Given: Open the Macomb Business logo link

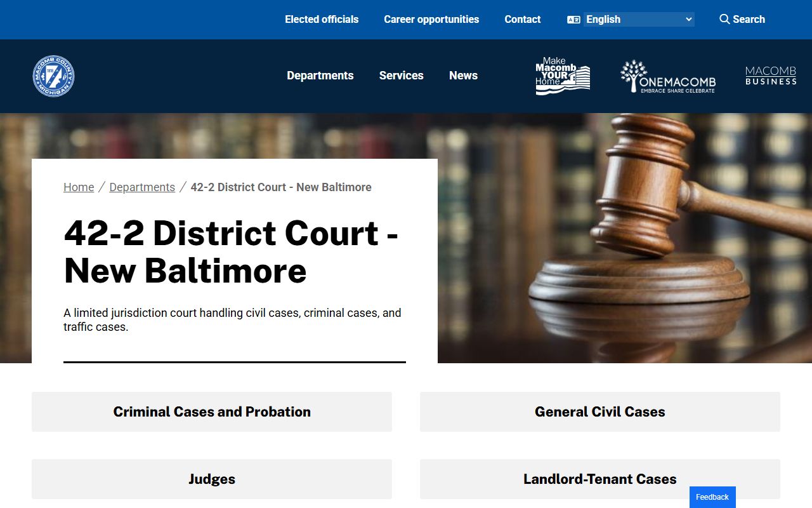Looking at the screenshot, I should (771, 76).
